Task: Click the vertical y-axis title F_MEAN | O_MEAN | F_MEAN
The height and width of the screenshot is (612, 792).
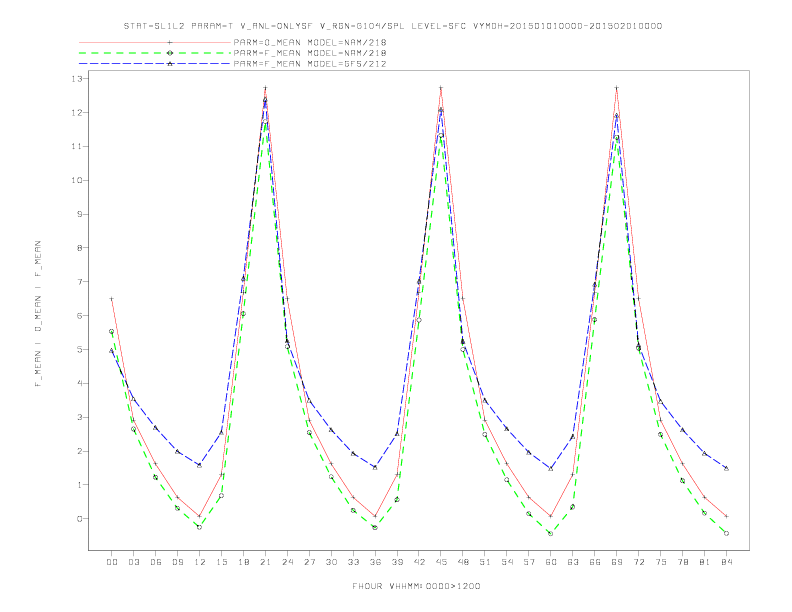Action: [38, 314]
